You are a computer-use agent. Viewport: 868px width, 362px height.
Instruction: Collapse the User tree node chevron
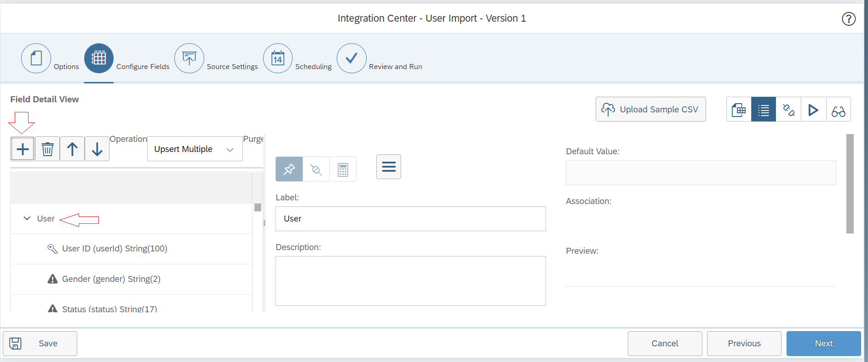click(27, 218)
